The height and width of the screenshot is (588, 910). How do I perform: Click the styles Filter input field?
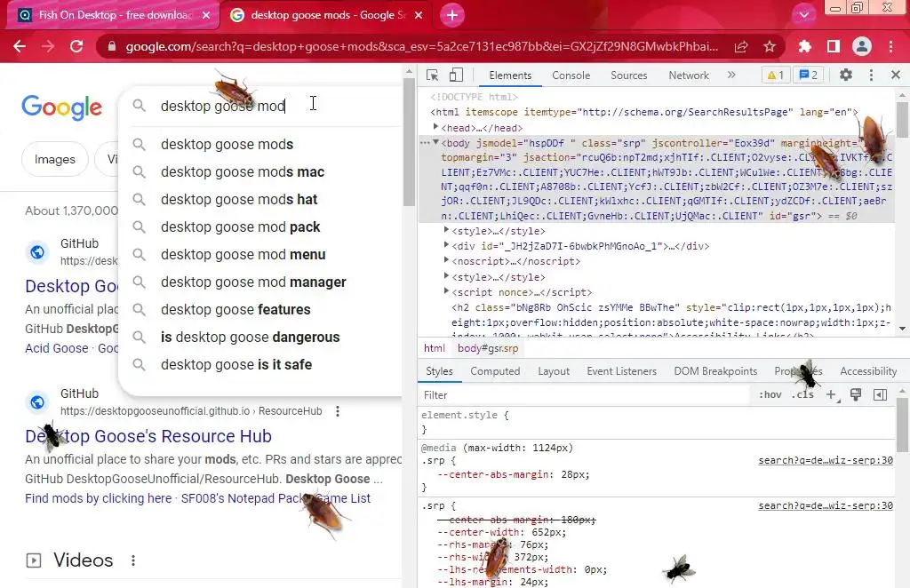583,395
